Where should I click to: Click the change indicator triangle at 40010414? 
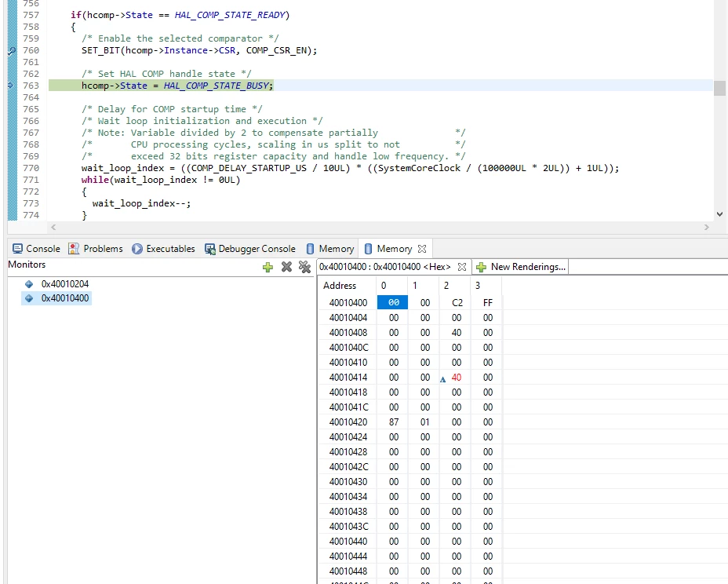coord(443,380)
